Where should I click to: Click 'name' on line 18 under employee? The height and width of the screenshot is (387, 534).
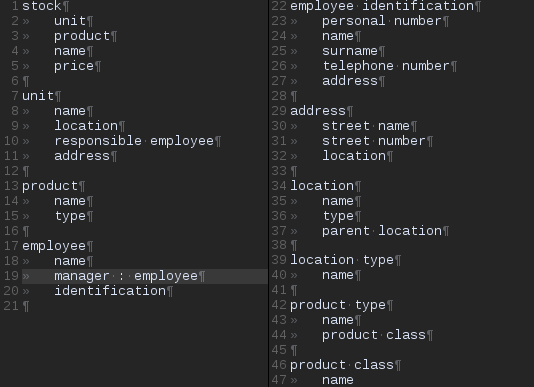pyautogui.click(x=70, y=261)
